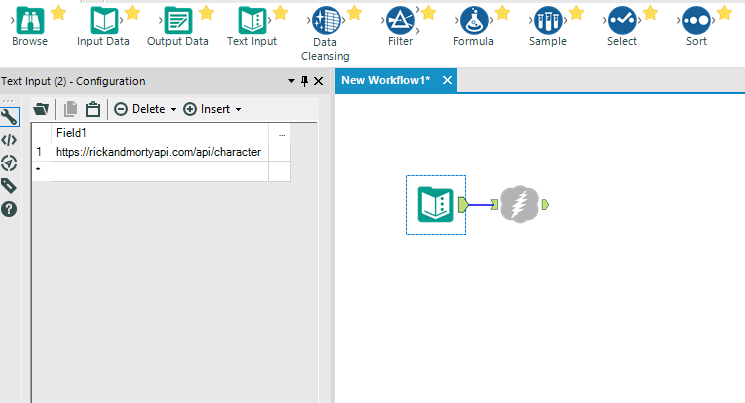Select the Sample tool icon

pyautogui.click(x=548, y=20)
